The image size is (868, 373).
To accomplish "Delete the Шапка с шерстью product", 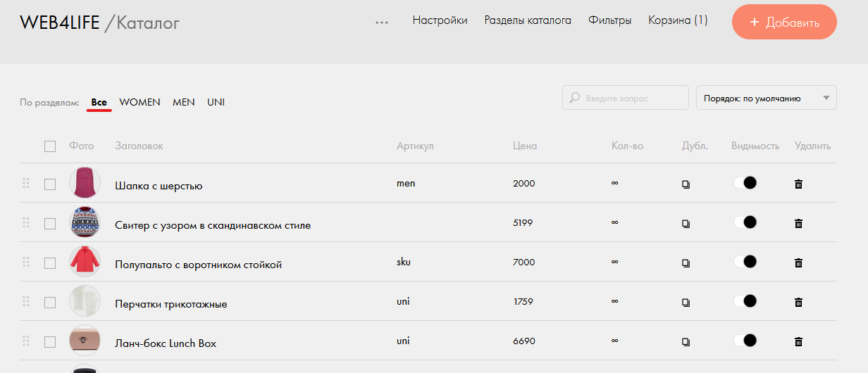I will 798,184.
